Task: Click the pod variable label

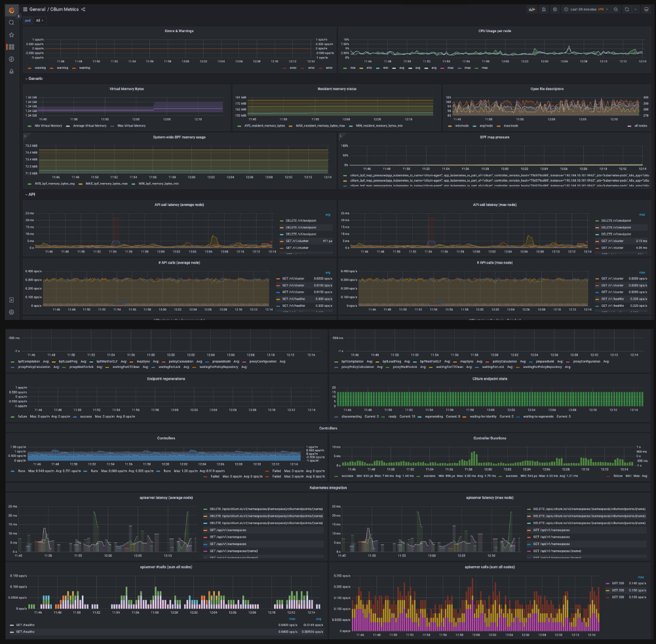Action: coord(28,20)
